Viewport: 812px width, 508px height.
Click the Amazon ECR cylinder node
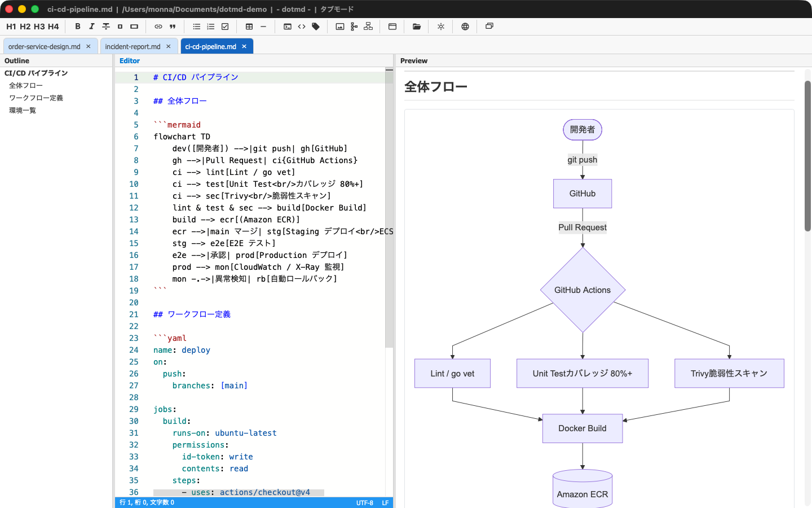tap(582, 489)
